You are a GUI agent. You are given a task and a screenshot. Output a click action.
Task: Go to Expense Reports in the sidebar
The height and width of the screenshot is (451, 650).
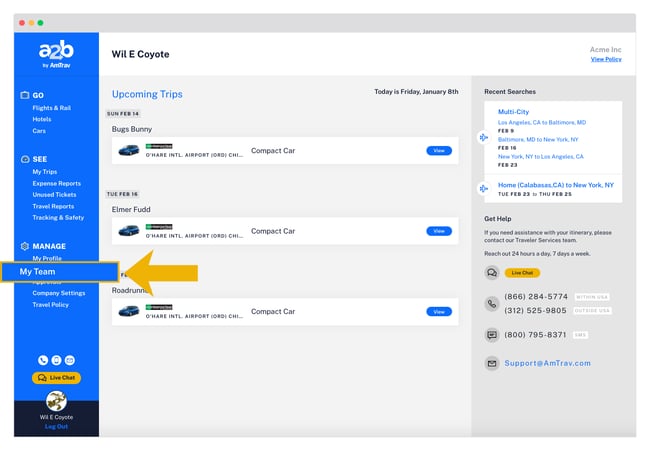pos(56,183)
